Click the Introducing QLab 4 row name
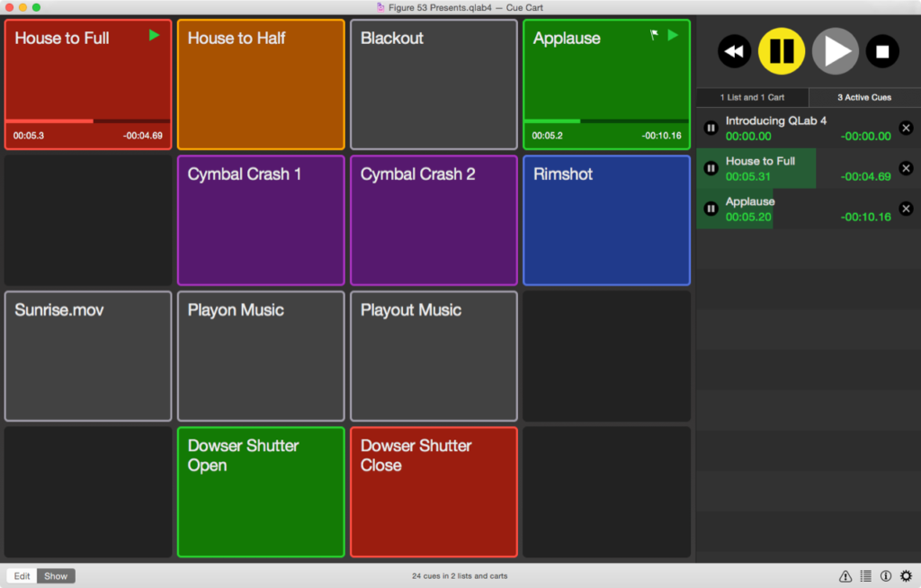Screen dimensions: 921x588 (x=776, y=120)
